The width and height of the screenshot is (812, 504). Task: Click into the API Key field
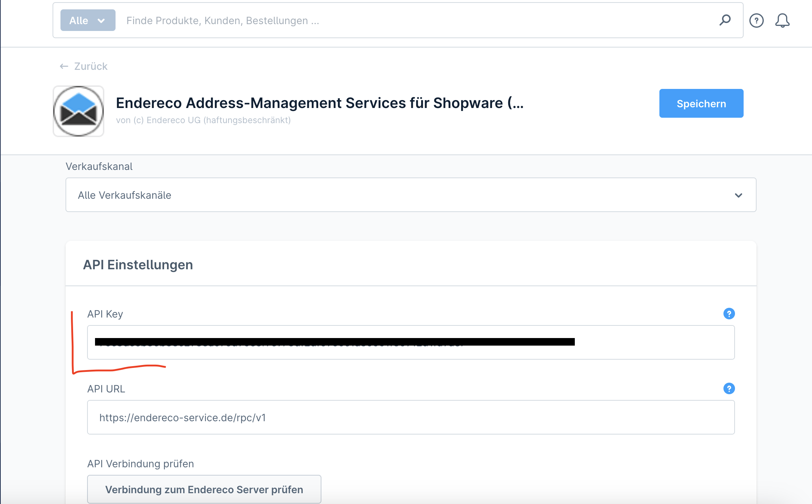click(x=411, y=342)
